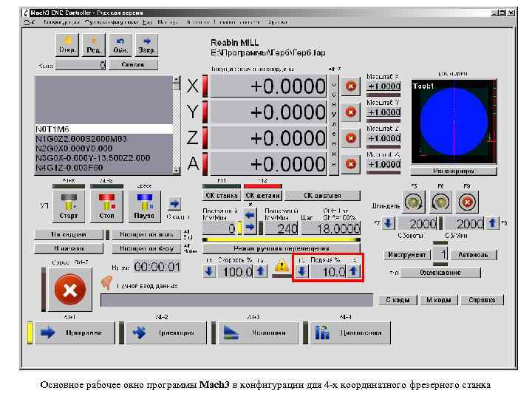Viewport: 532px width, 399px height.
Task: Toggle single-block mode with По кадрам
Action: tap(69, 234)
